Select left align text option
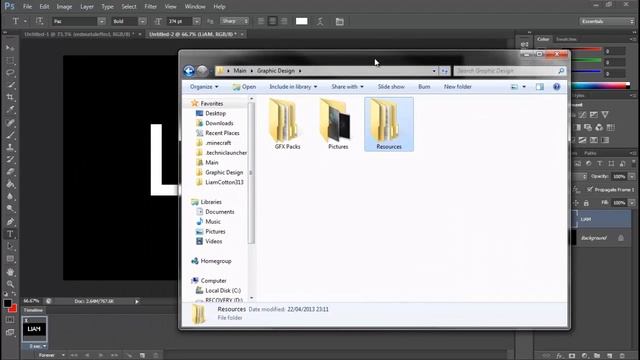 tap(261, 21)
